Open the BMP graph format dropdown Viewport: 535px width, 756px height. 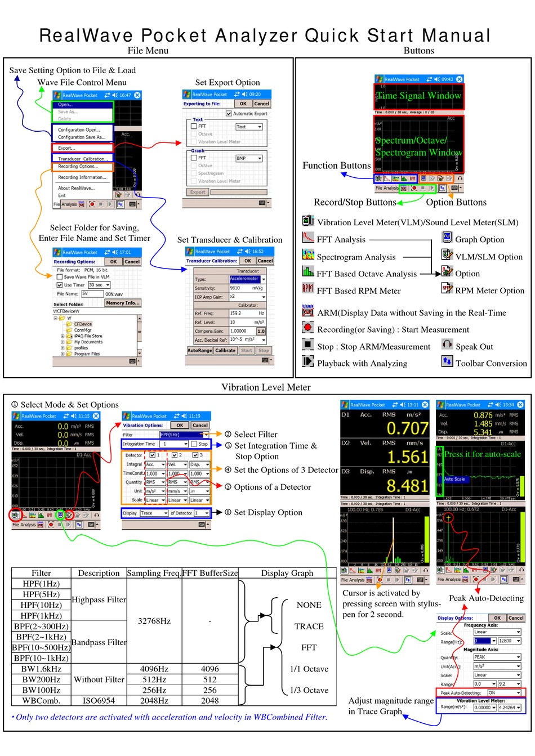point(249,158)
